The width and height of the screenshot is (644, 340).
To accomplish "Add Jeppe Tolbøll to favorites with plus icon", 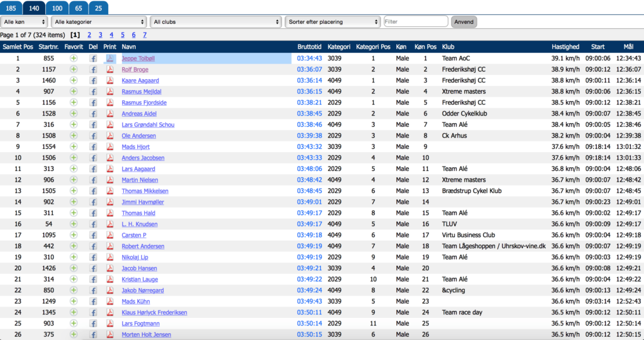I will click(74, 58).
